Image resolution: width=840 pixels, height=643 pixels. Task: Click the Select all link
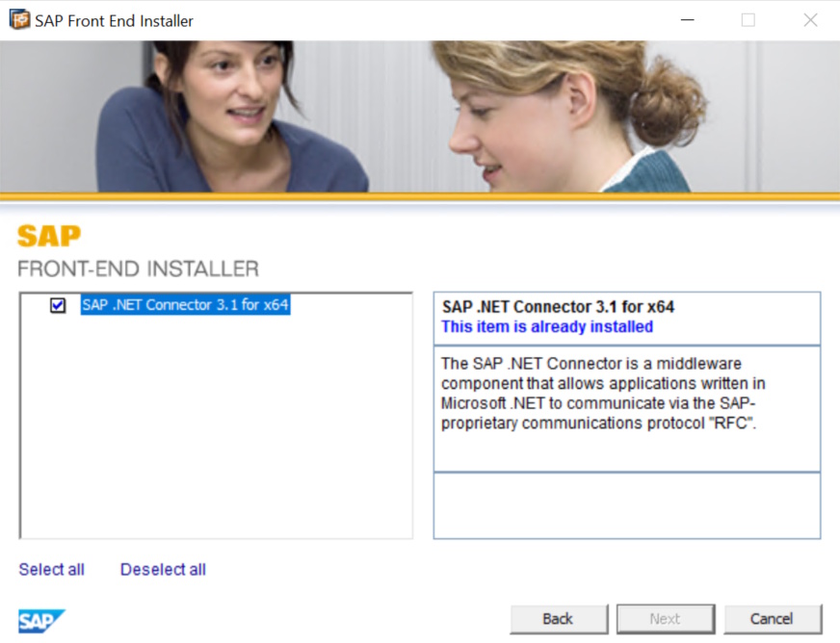pyautogui.click(x=51, y=569)
